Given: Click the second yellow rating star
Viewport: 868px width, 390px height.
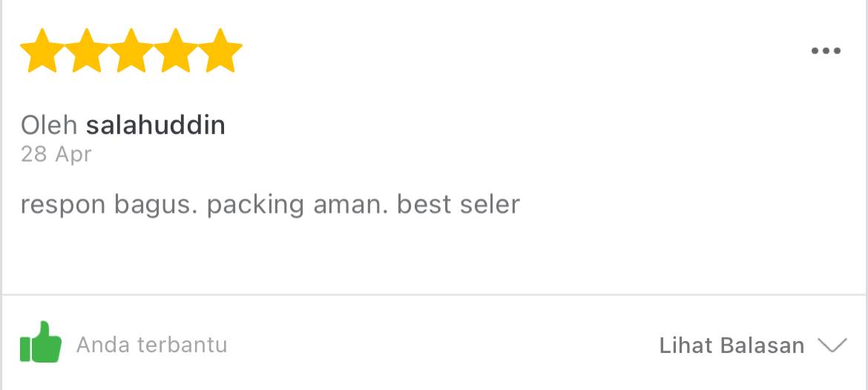Looking at the screenshot, I should (x=87, y=51).
